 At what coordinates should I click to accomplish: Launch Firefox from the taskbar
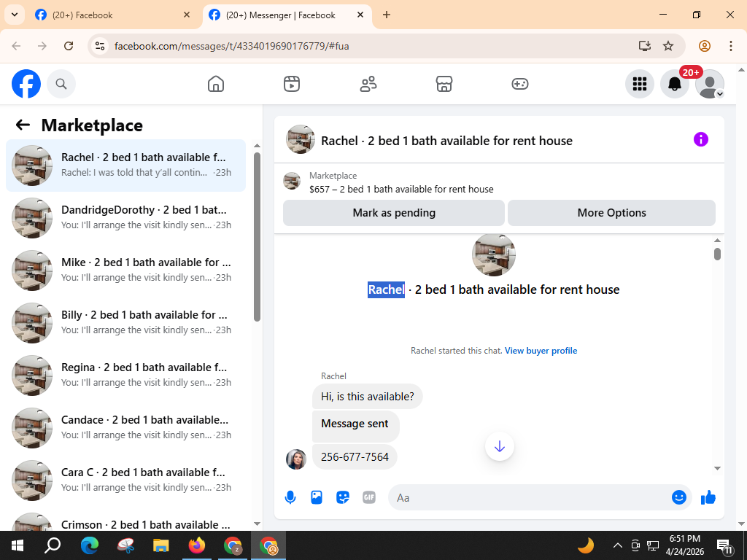197,545
